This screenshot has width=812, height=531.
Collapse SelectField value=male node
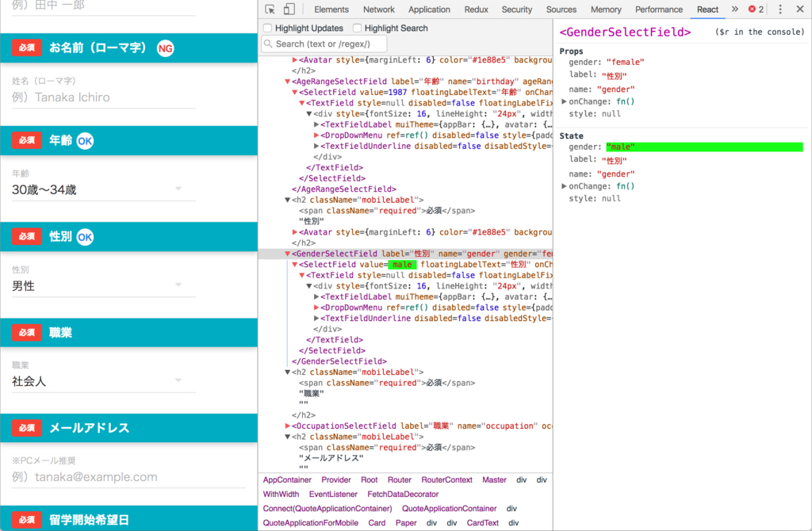(295, 265)
